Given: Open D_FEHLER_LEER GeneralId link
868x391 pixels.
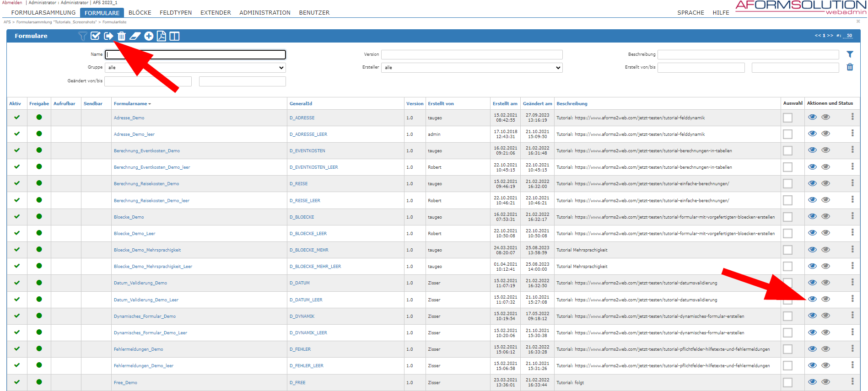Looking at the screenshot, I should coord(307,366).
